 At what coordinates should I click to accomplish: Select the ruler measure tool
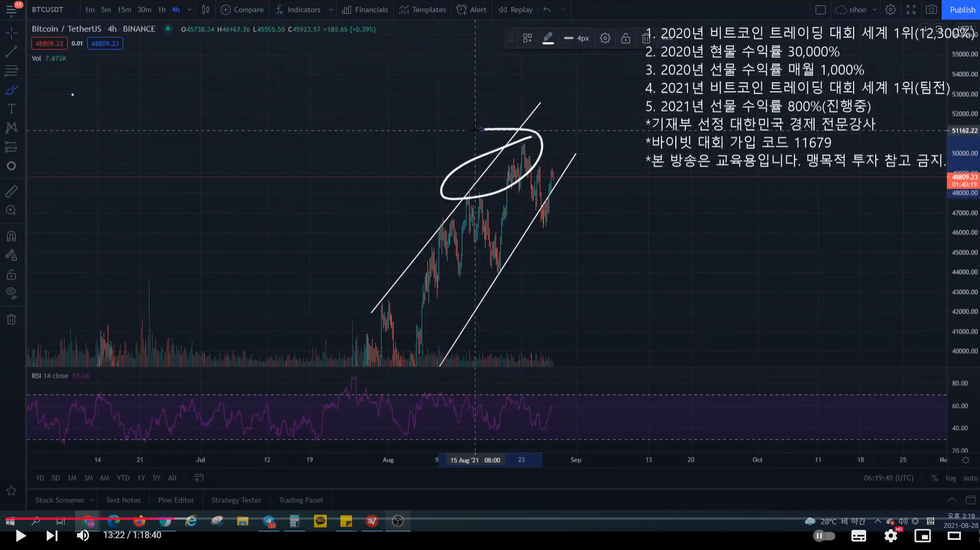click(x=11, y=191)
